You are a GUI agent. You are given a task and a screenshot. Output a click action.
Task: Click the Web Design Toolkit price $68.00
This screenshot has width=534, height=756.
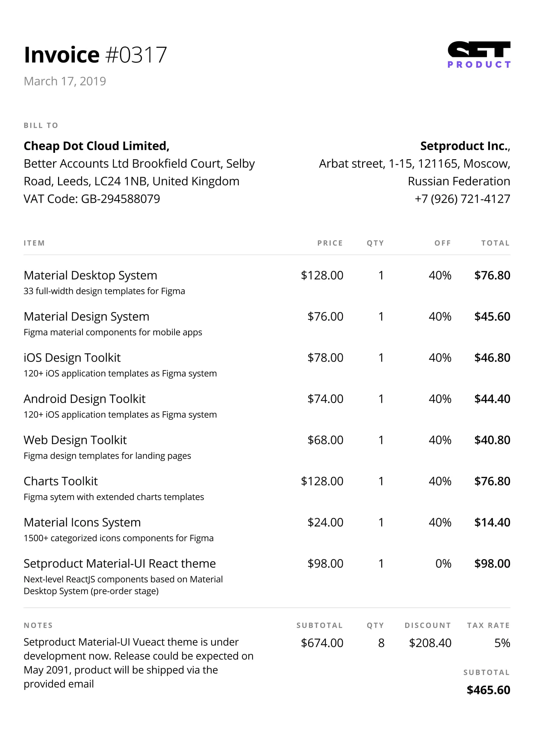(325, 440)
